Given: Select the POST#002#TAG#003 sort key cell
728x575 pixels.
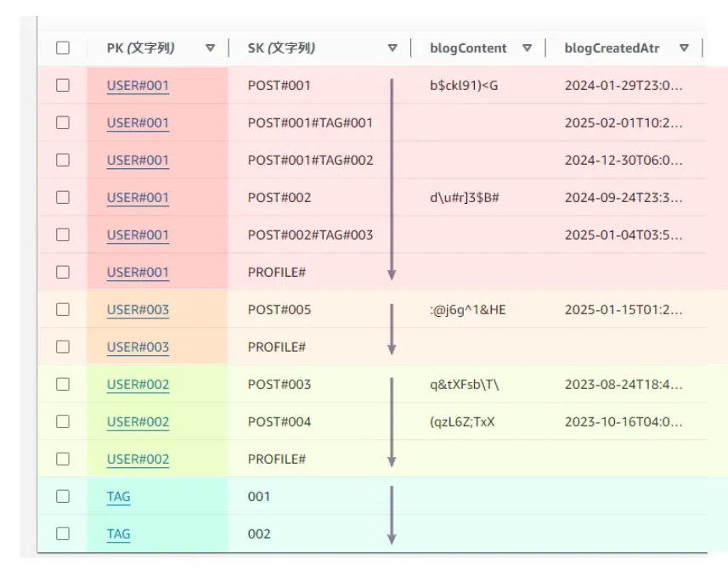Looking at the screenshot, I should coord(310,234).
